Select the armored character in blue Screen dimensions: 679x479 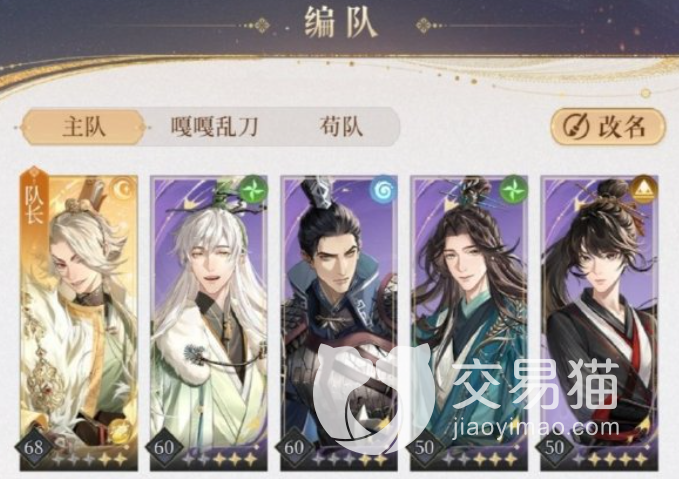coord(339,323)
